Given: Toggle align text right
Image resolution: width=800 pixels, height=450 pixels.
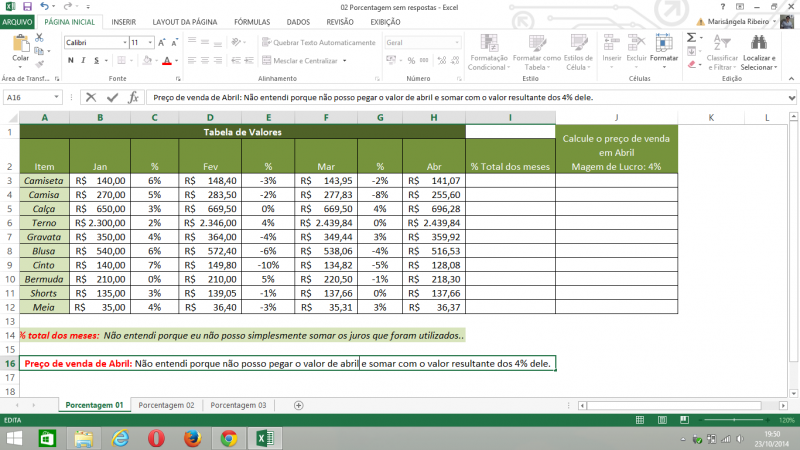Looking at the screenshot, I should click(x=218, y=60).
